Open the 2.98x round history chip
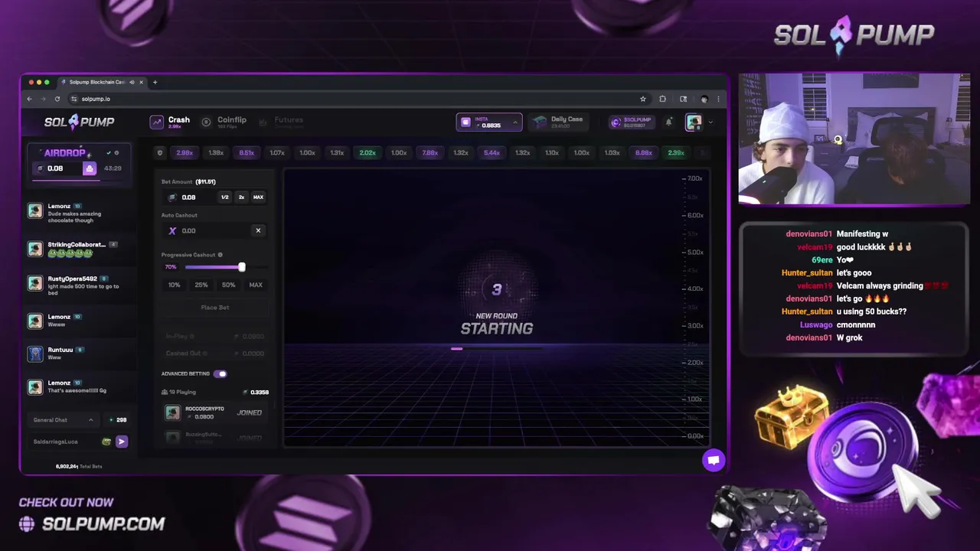Viewport: 980px width, 551px height. click(x=185, y=153)
